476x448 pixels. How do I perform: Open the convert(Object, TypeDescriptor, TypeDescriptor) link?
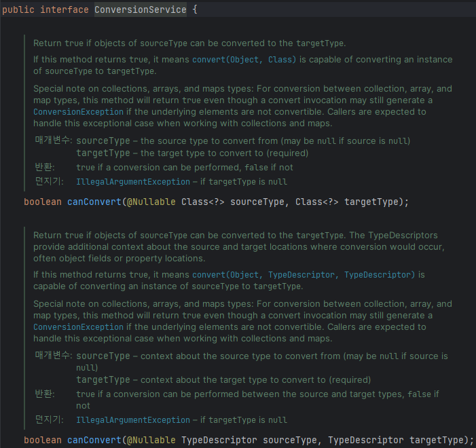click(x=304, y=275)
